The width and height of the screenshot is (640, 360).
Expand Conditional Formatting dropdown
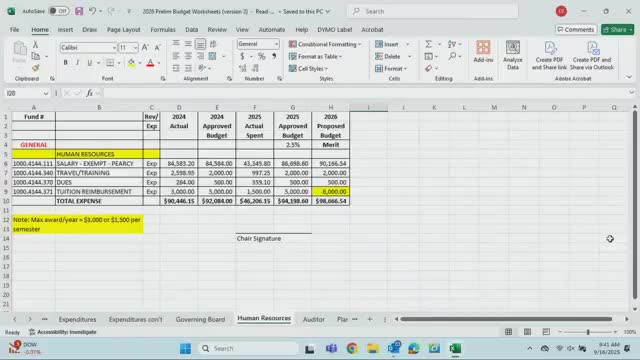pyautogui.click(x=360, y=44)
